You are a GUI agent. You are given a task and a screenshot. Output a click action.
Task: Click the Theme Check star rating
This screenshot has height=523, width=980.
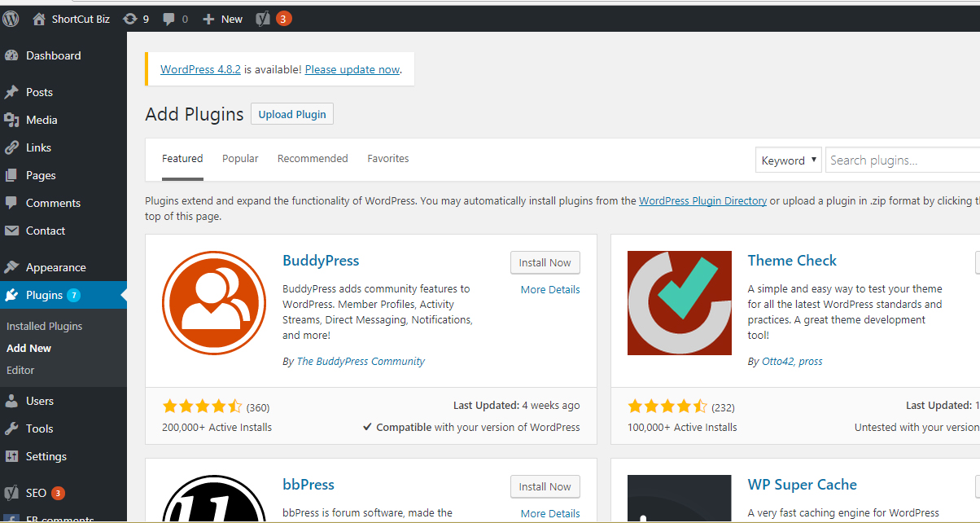coord(667,407)
